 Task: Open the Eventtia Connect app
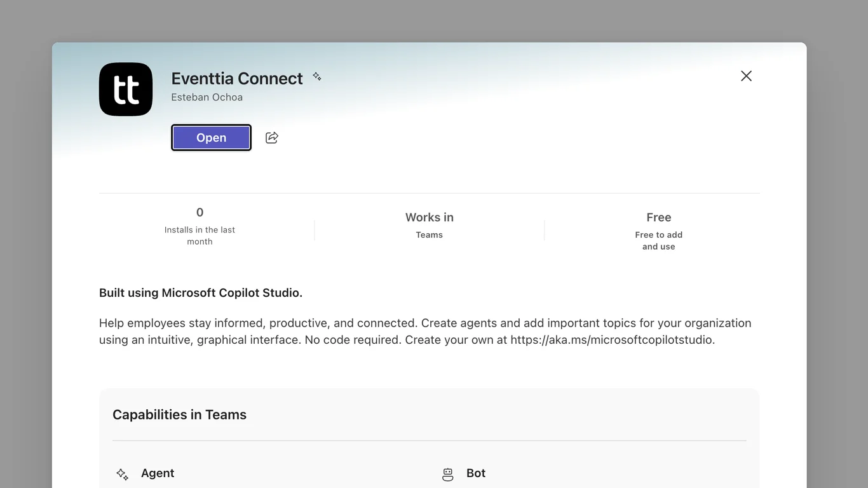(x=211, y=138)
